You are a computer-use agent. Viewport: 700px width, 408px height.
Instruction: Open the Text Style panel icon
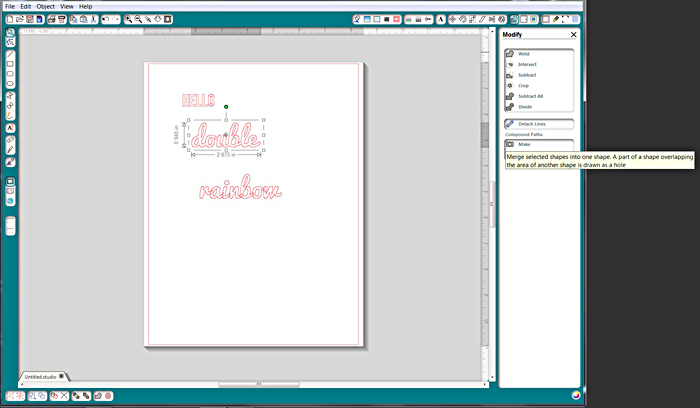coord(441,19)
